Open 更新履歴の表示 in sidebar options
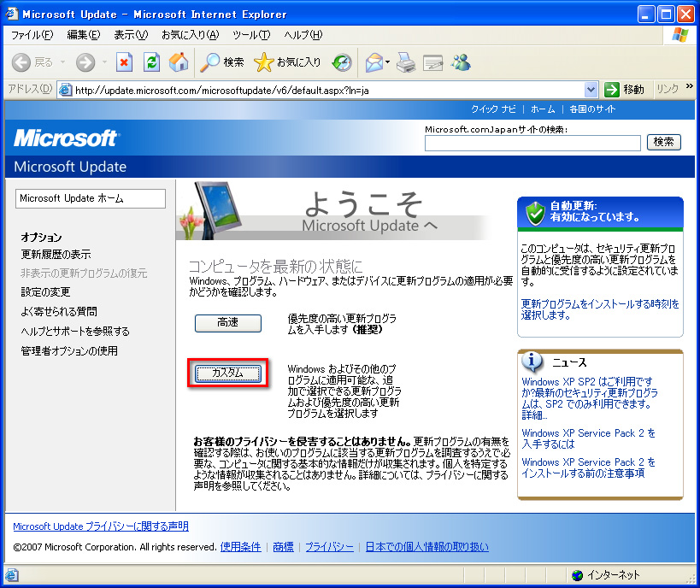This screenshot has height=588, width=700. point(56,255)
